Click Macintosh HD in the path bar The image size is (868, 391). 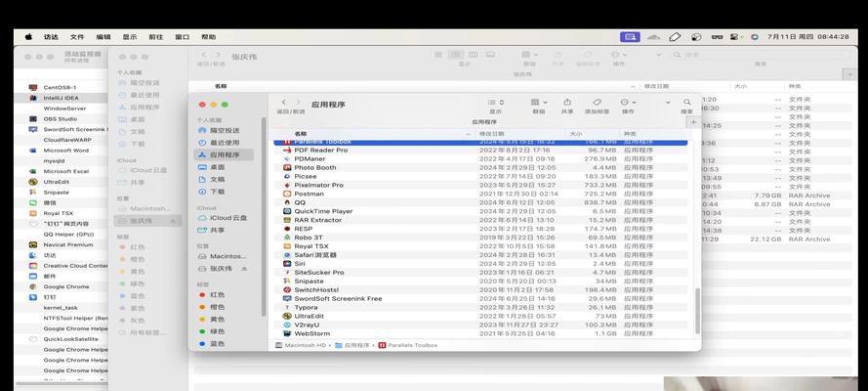coord(301,345)
